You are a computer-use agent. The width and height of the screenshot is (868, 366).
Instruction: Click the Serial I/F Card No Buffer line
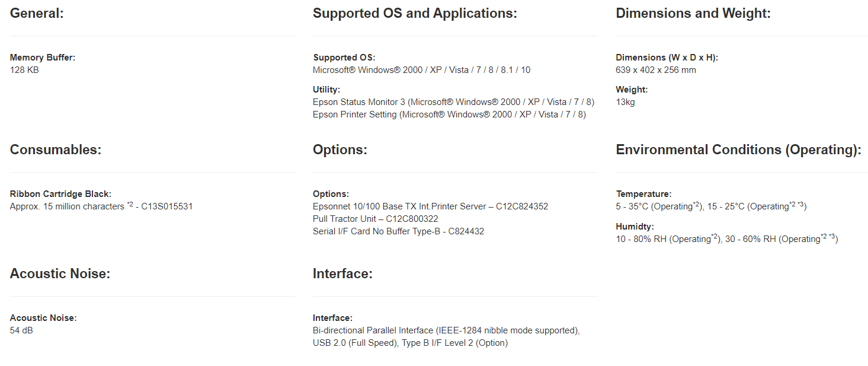398,231
